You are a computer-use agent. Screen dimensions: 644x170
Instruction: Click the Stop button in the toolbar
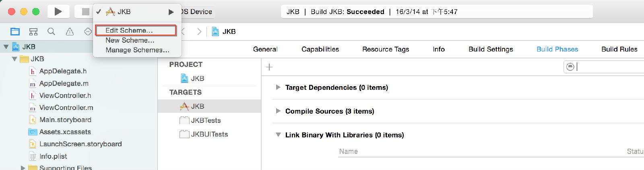click(84, 12)
